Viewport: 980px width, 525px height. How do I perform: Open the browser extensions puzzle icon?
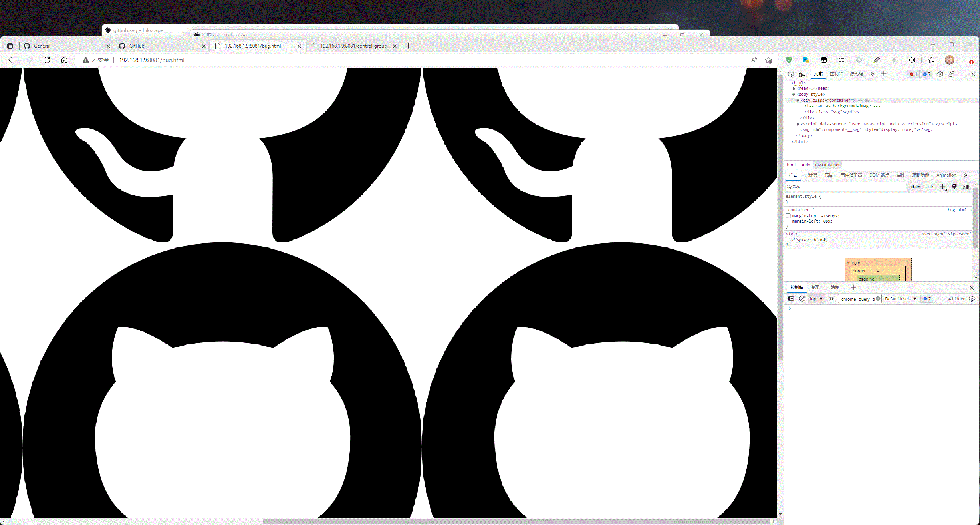(x=912, y=60)
